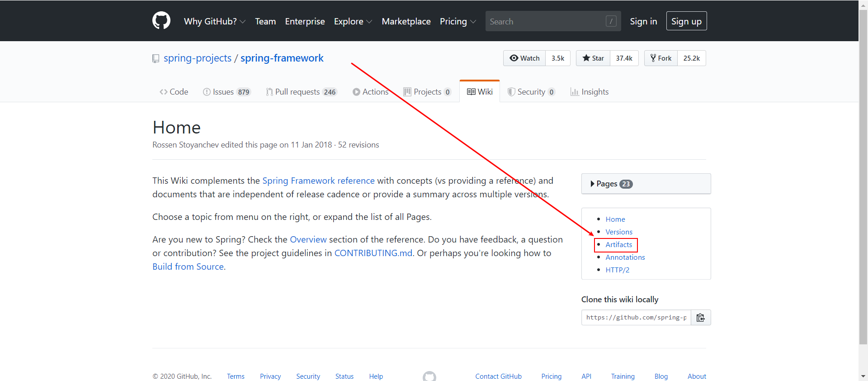Open the Help footer link
Image resolution: width=868 pixels, height=381 pixels.
pos(376,376)
